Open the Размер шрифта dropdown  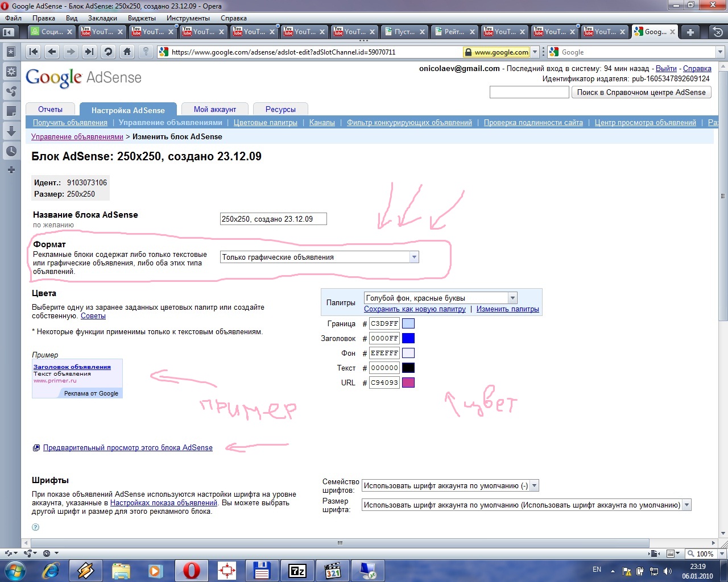pos(686,505)
